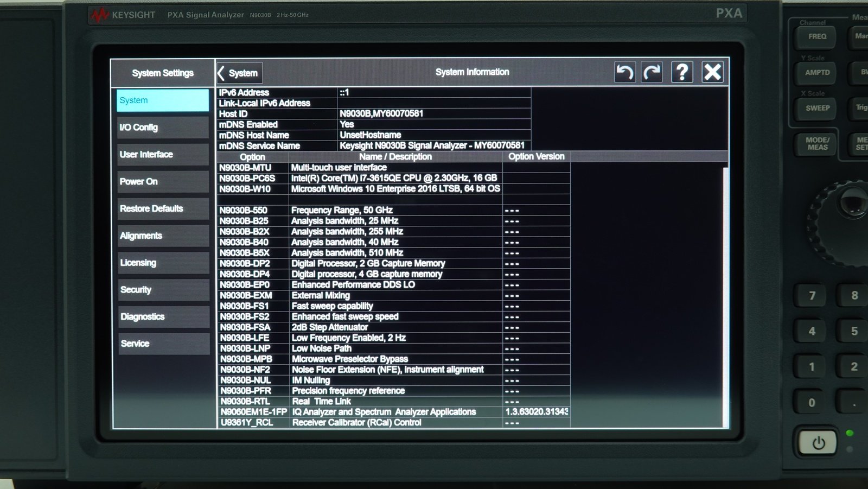868x489 pixels.
Task: Click the mDNS Host Name value UnsetHostname
Action: 371,135
